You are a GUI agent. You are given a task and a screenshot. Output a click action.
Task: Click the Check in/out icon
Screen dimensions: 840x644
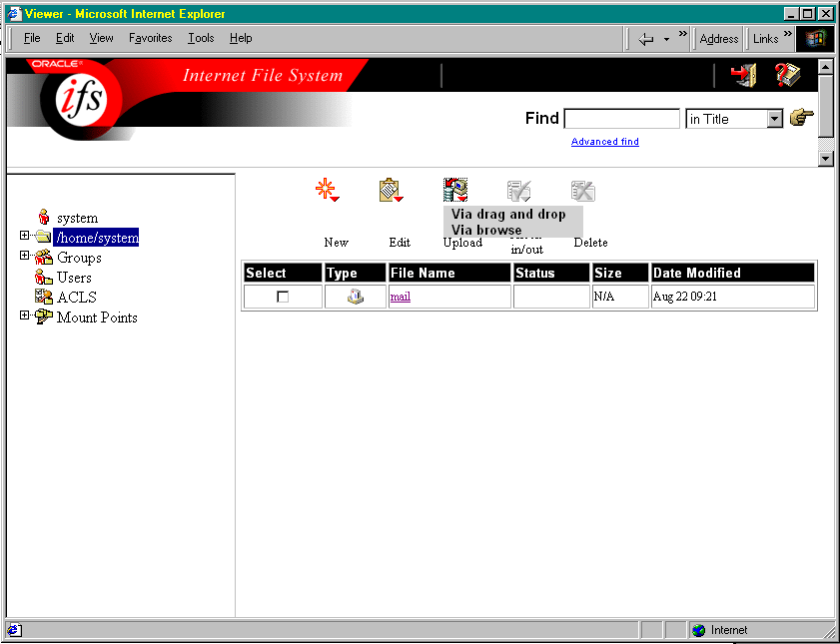(x=519, y=191)
